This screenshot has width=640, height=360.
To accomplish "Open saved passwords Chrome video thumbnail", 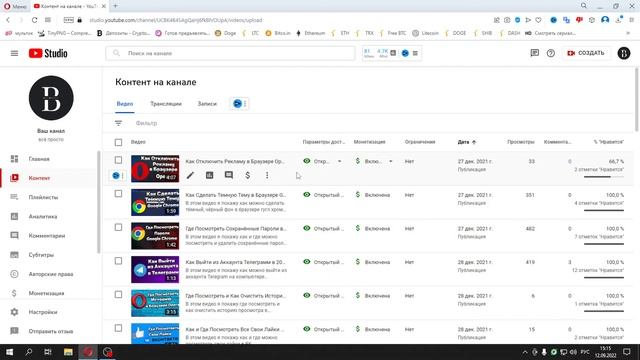I will [x=155, y=236].
